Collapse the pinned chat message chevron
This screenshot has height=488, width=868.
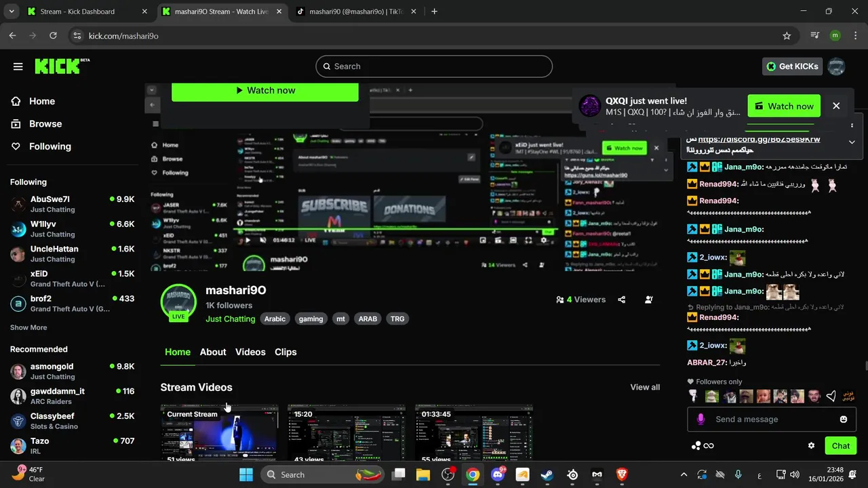pyautogui.click(x=852, y=142)
